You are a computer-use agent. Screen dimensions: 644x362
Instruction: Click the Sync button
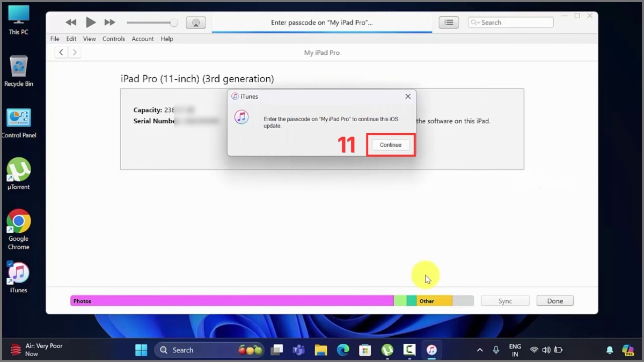pos(505,301)
